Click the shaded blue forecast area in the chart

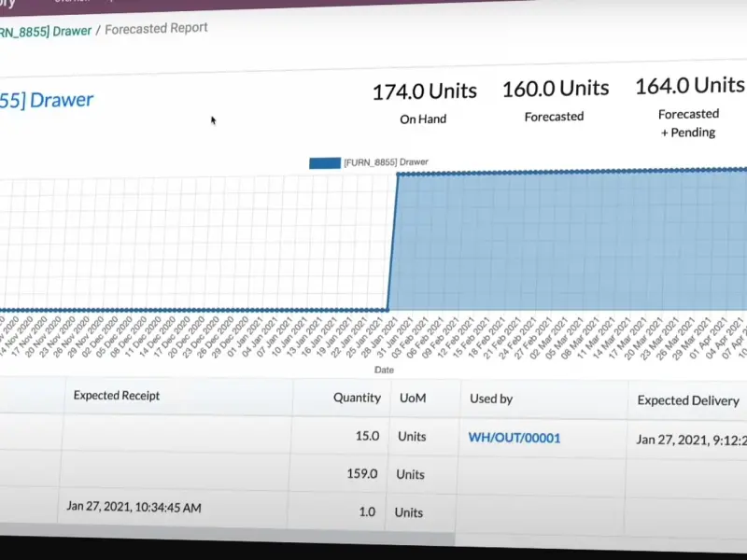pos(560,243)
